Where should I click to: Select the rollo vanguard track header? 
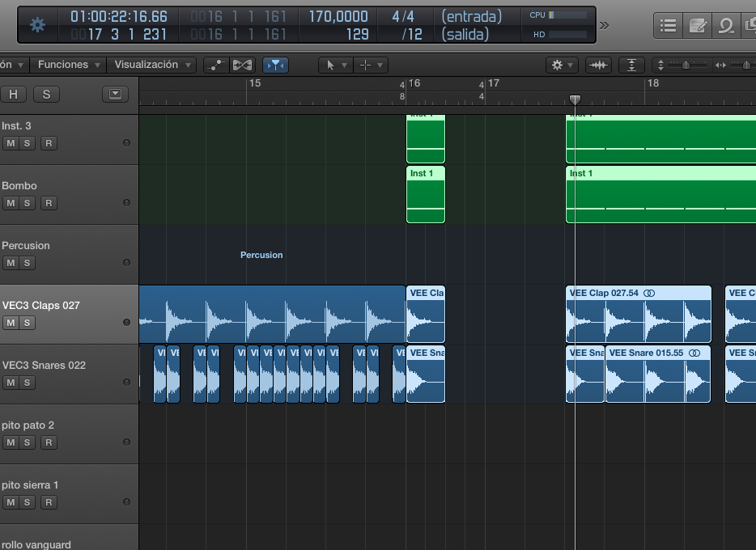[69, 538]
